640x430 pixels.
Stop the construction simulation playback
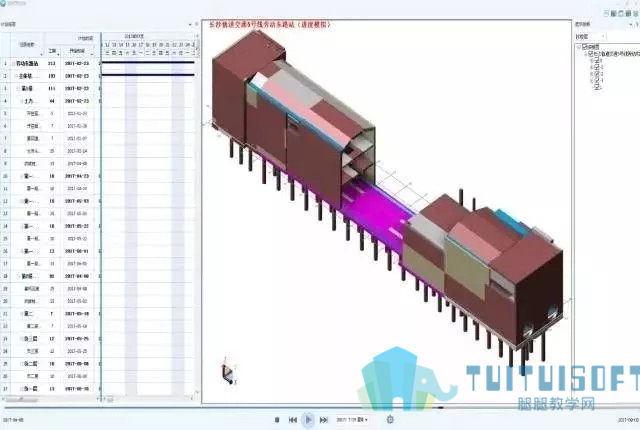point(277,420)
